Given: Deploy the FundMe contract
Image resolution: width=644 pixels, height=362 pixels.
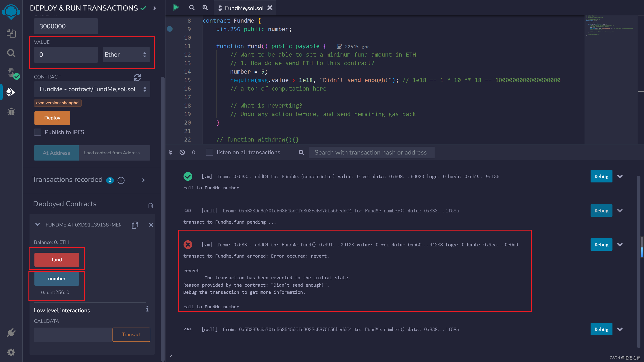Looking at the screenshot, I should (52, 118).
